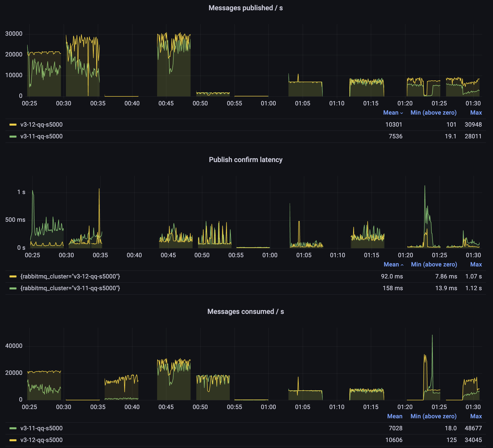Click the Max column header in the latency legend
The width and height of the screenshot is (493, 448).
point(476,264)
